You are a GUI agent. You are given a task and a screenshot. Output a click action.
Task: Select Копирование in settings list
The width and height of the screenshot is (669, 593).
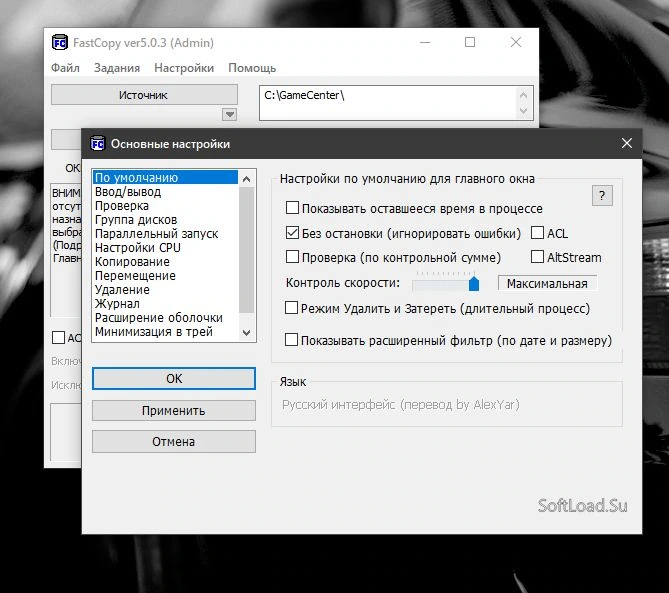tap(165, 262)
